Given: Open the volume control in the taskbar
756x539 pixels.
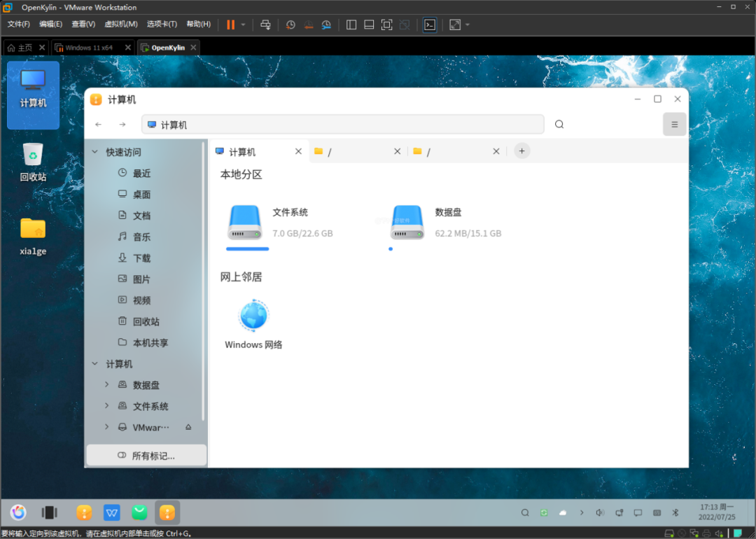Looking at the screenshot, I should pyautogui.click(x=600, y=512).
